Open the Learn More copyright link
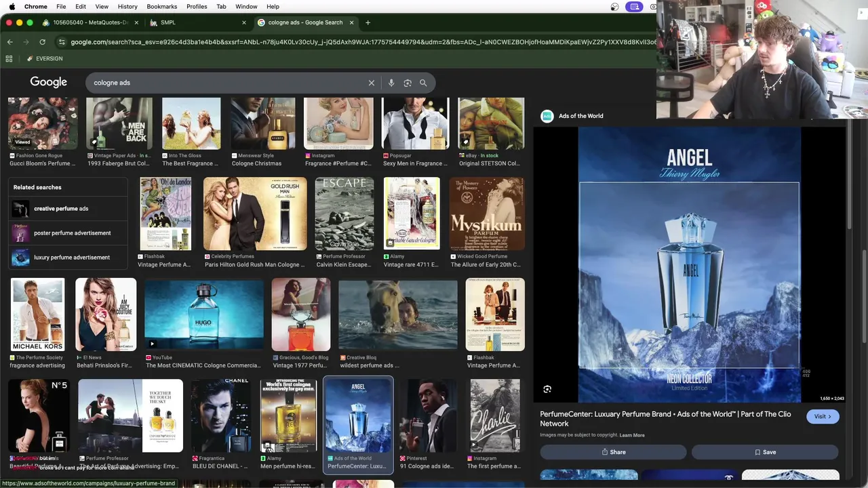This screenshot has width=868, height=488. tap(632, 435)
